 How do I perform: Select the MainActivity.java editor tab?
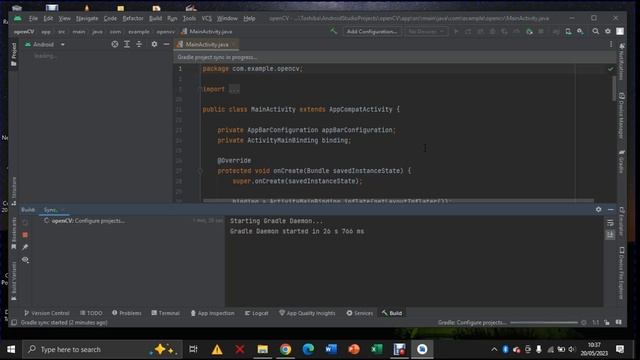(206, 44)
